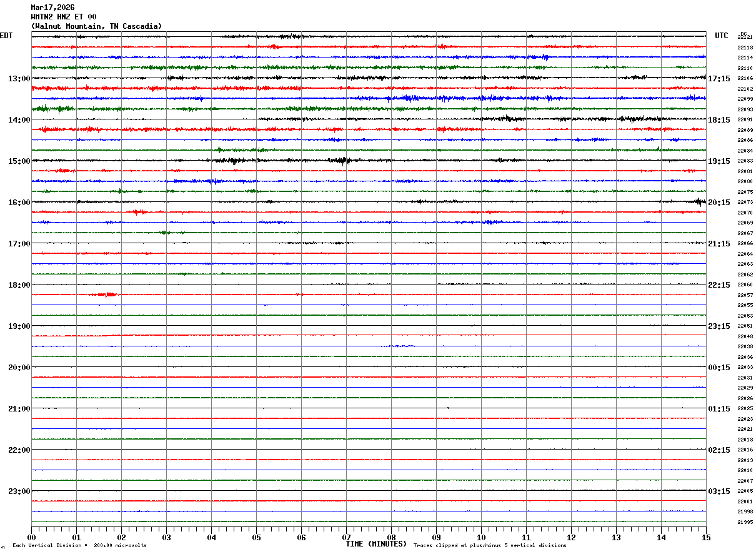
Task: Click the "(Walnut Mountain, TN Cascadia)" location label
Action: [x=96, y=26]
